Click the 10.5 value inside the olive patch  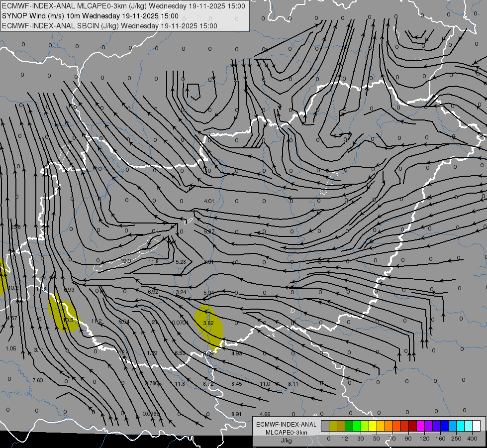(68, 320)
